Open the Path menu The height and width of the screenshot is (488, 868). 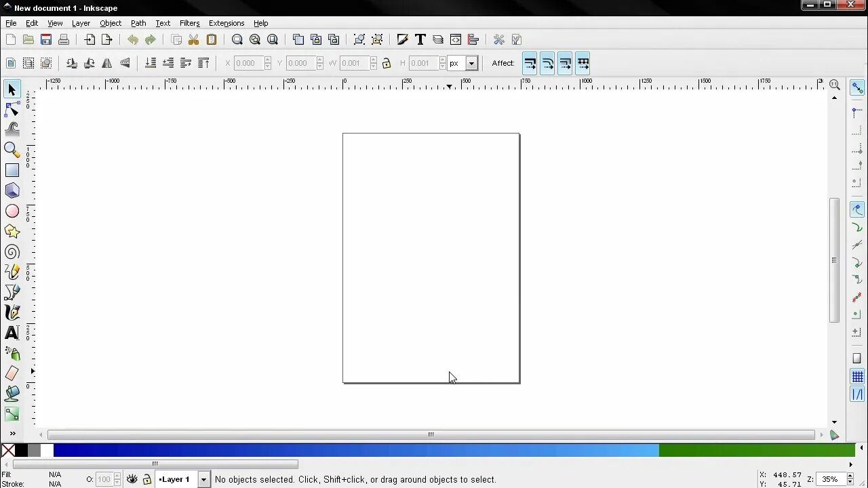coord(138,22)
